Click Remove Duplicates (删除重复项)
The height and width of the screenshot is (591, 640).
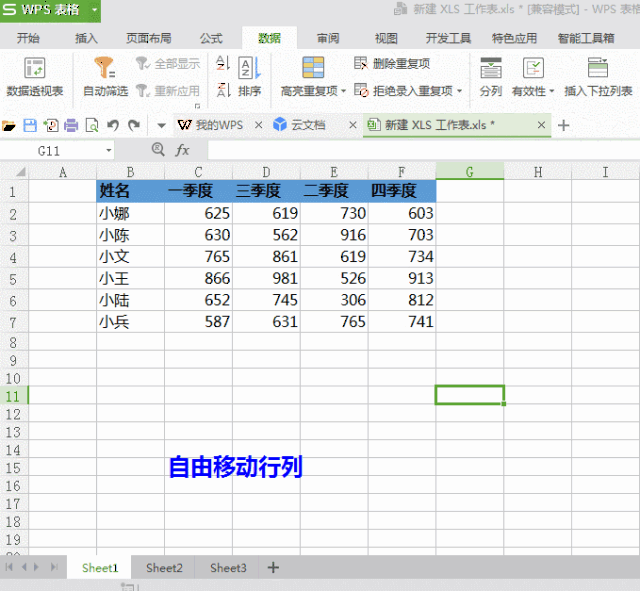pos(392,64)
